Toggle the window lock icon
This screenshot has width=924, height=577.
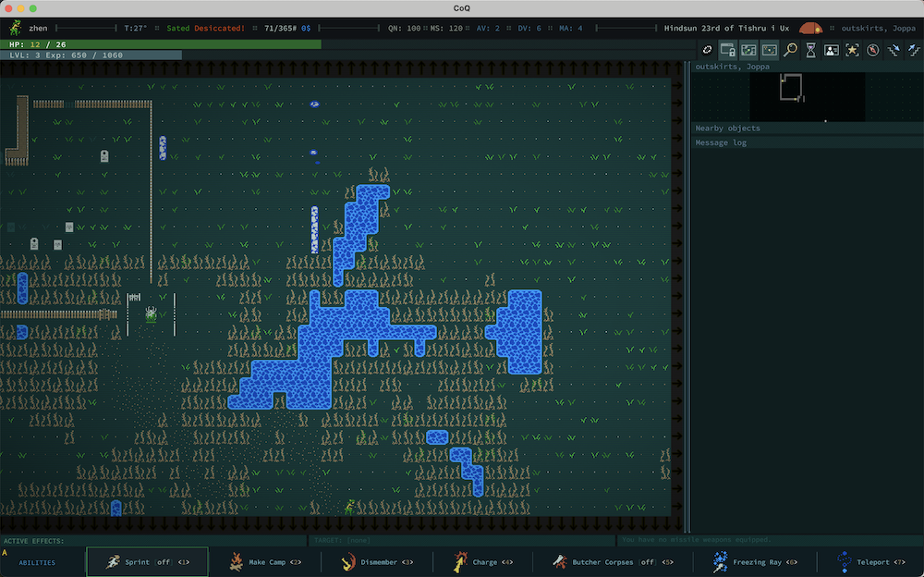click(728, 50)
